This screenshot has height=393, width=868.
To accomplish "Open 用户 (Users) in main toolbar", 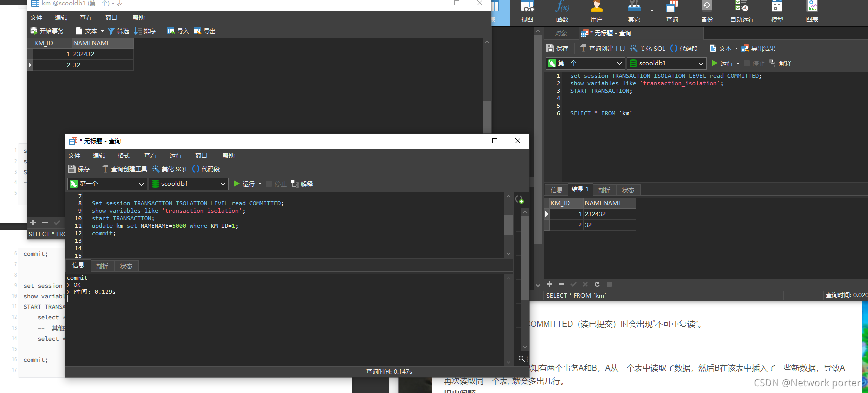I will pos(596,12).
